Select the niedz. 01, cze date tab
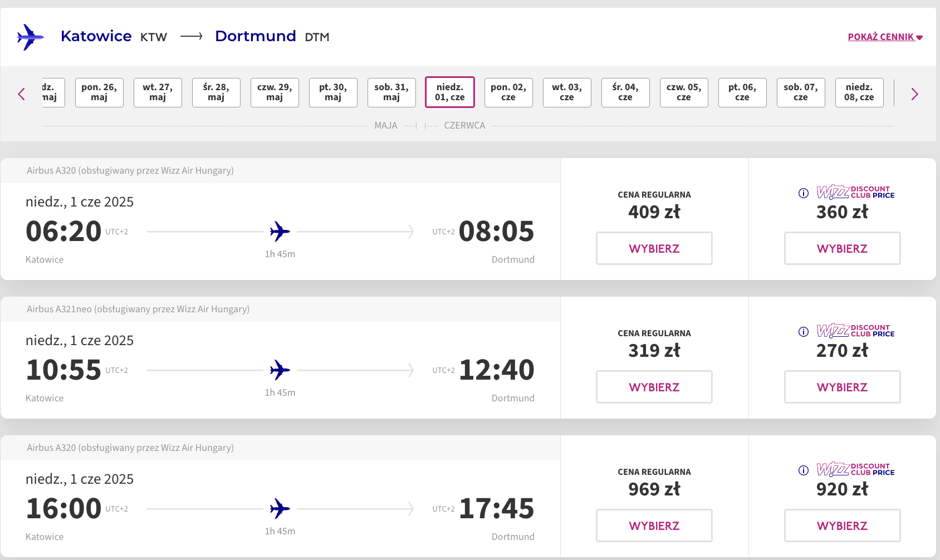This screenshot has width=940, height=560. (x=450, y=92)
